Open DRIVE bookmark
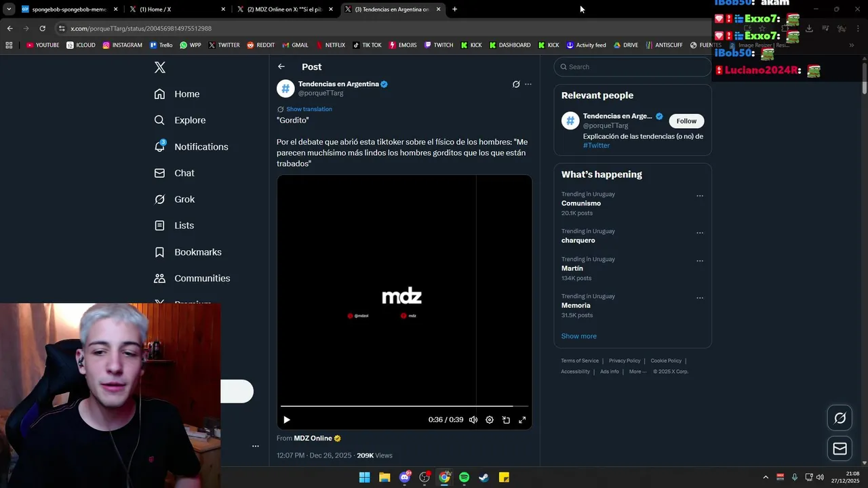This screenshot has height=488, width=868. pyautogui.click(x=626, y=45)
